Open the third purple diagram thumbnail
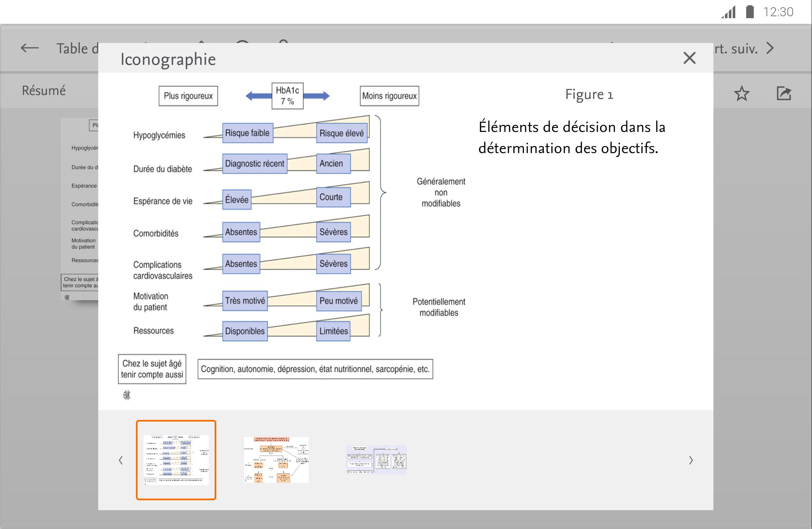Screen dimensions: 812x529 pyautogui.click(x=376, y=460)
